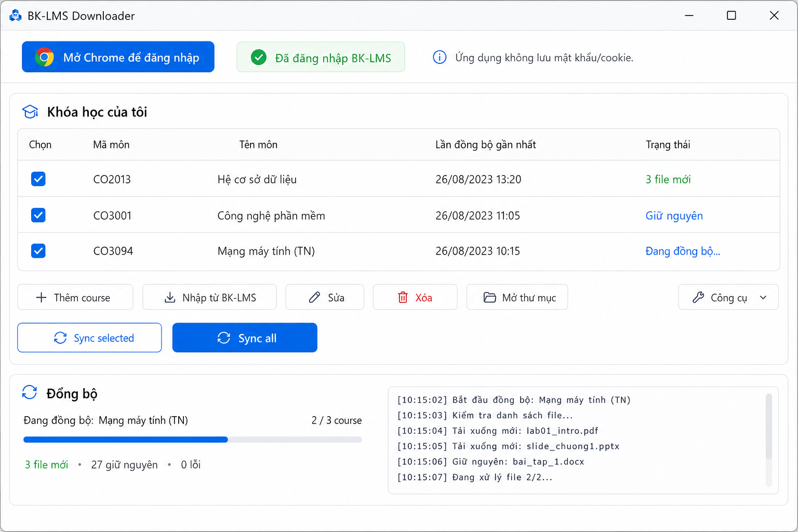The height and width of the screenshot is (532, 798).
Task: Start Sync all button
Action: pyautogui.click(x=245, y=338)
